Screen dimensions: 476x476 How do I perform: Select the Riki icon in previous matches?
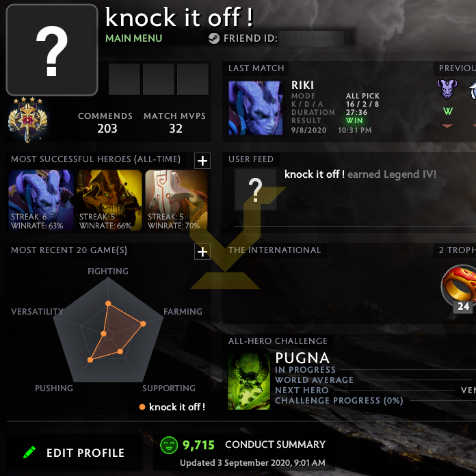pyautogui.click(x=447, y=89)
